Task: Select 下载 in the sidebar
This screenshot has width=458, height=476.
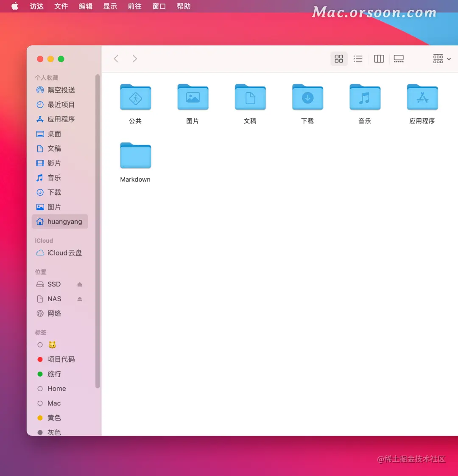Action: click(x=60, y=192)
